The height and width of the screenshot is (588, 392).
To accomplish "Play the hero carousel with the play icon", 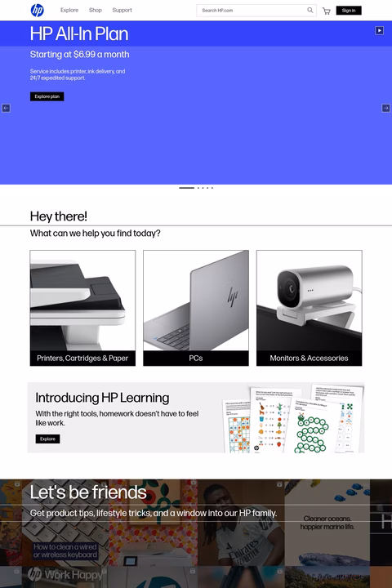I will 379,30.
